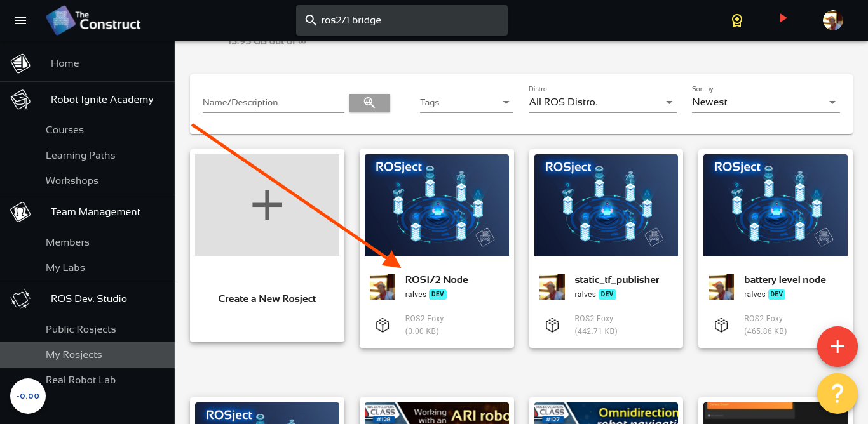Open My Labs in sidebar
The width and height of the screenshot is (868, 424).
click(x=65, y=268)
